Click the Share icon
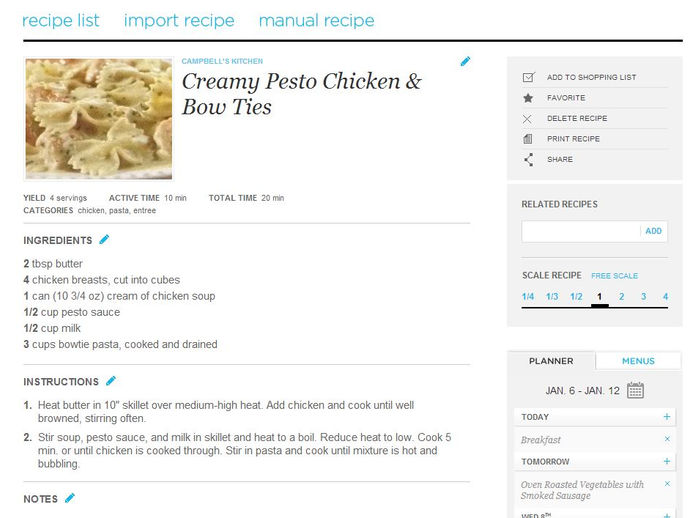690x518 pixels. click(529, 159)
